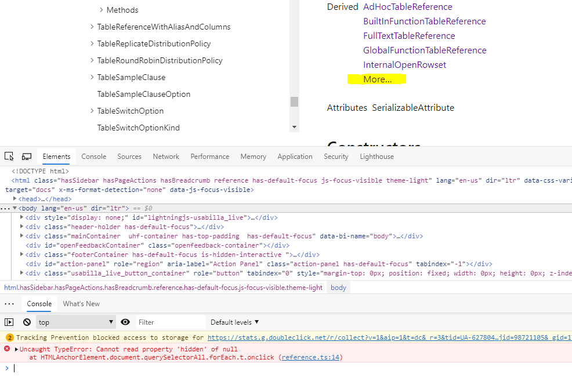Open the Sources tab

(x=129, y=157)
